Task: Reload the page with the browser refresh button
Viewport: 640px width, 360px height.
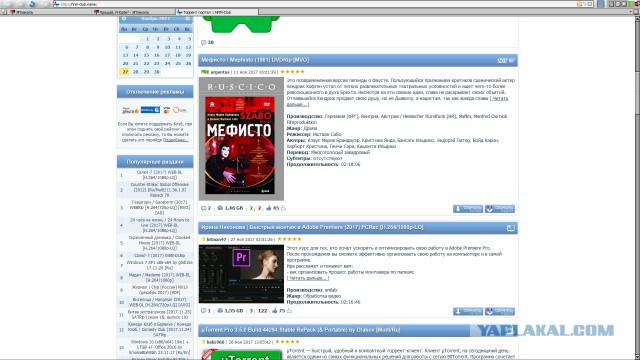Action: click(32, 4)
